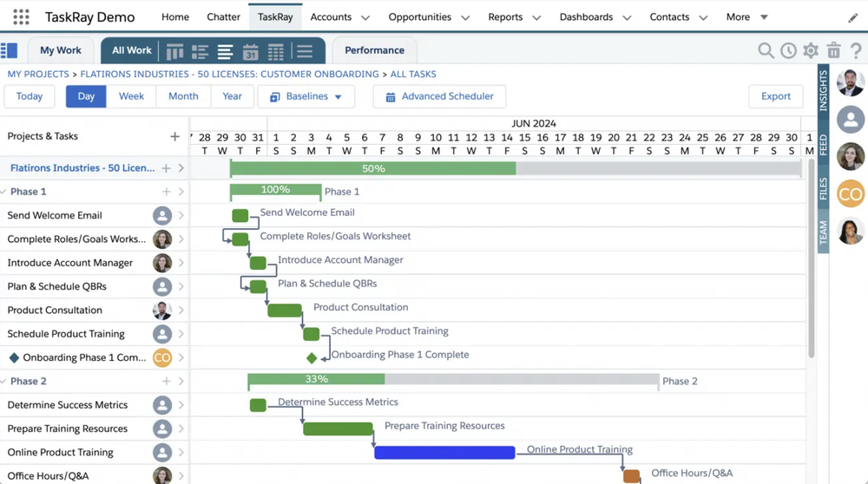This screenshot has height=484, width=868.
Task: Switch to row/list view icon
Action: (x=200, y=51)
